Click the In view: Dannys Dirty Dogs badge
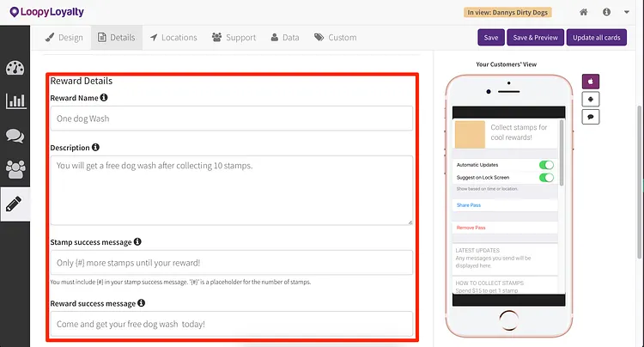Image resolution: width=644 pixels, height=347 pixels. 507,12
